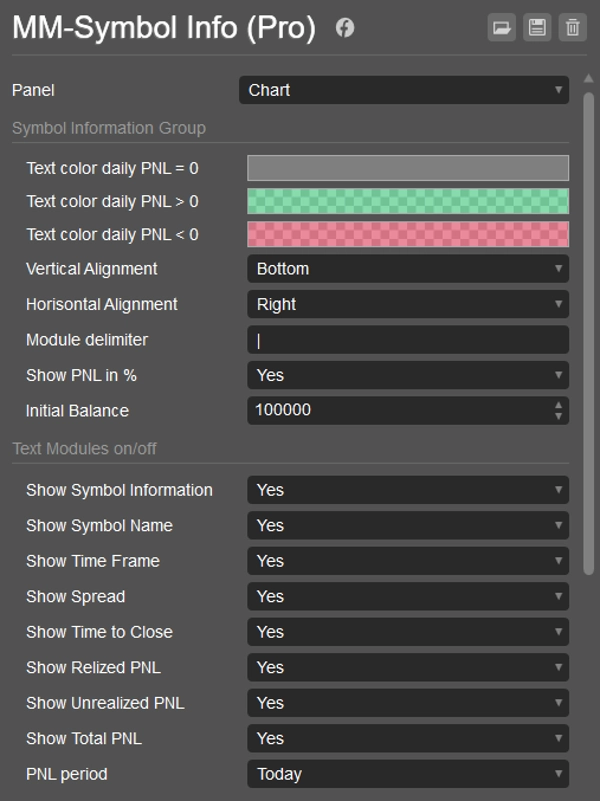Delete the preset using the trash icon
Viewport: 600px width, 801px height.
coord(571,28)
